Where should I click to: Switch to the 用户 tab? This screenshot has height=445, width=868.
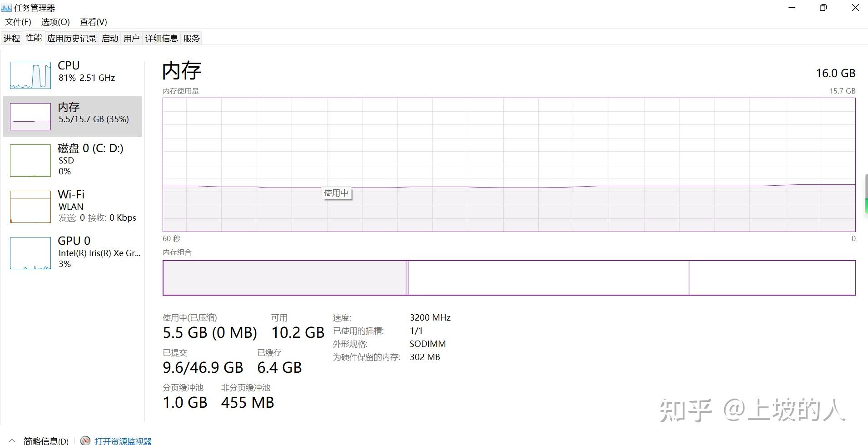132,38
